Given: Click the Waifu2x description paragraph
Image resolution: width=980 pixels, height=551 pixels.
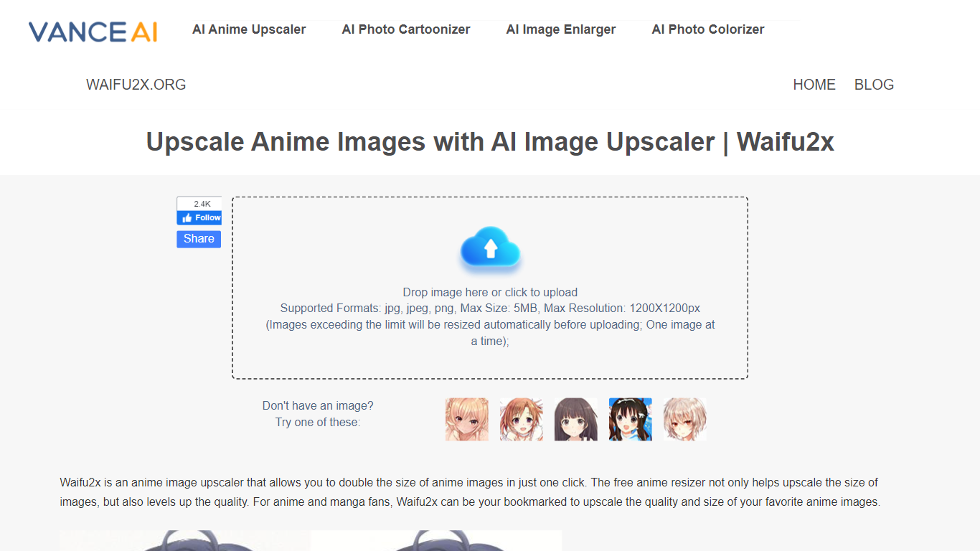Looking at the screenshot, I should click(470, 492).
